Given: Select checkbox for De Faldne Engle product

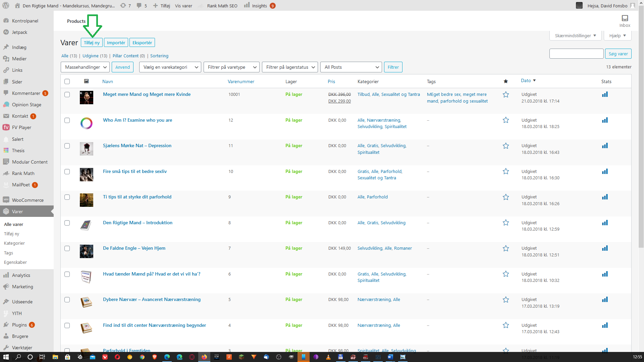Looking at the screenshot, I should tap(67, 248).
